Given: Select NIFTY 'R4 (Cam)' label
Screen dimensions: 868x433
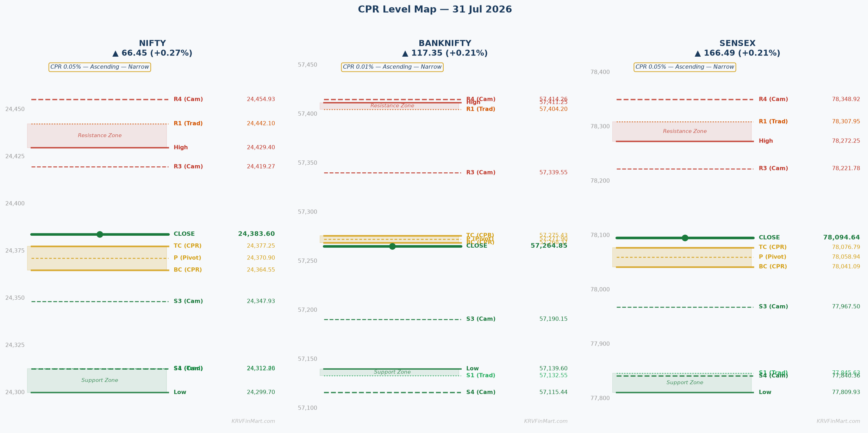Looking at the screenshot, I should [x=188, y=99].
